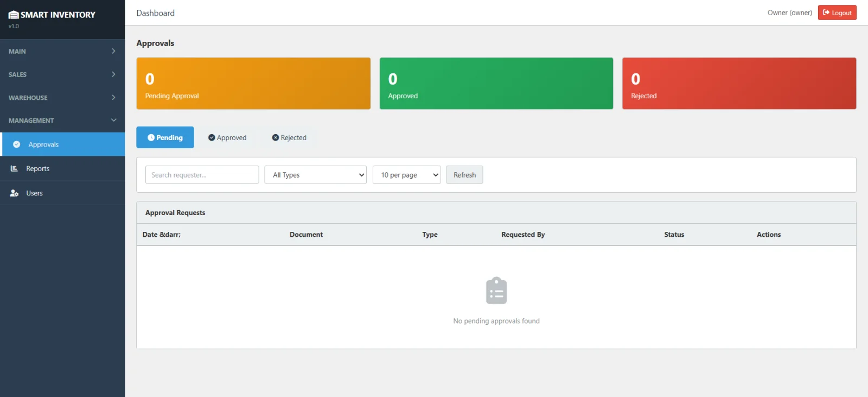Viewport: 868px width, 397px height.
Task: Open the 10 per page dropdown
Action: point(406,175)
